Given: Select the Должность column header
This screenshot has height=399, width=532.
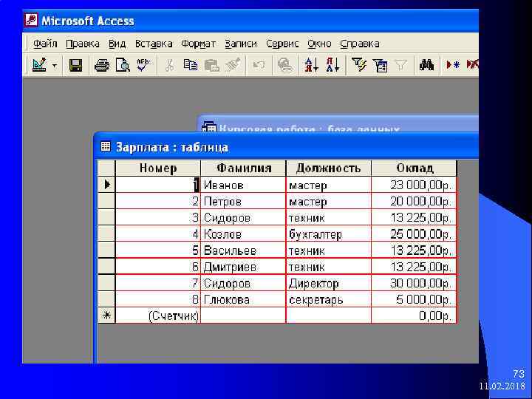Looking at the screenshot, I should pos(328,168).
